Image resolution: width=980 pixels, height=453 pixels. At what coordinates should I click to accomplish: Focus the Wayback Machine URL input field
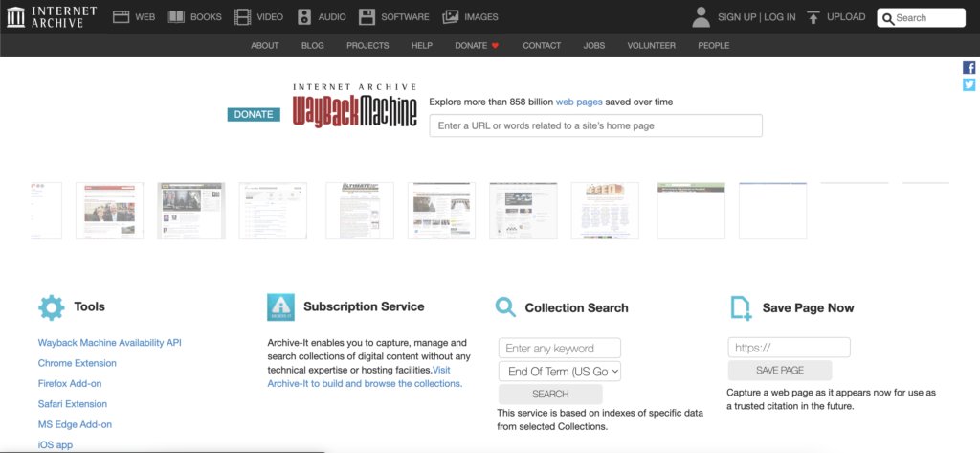595,125
